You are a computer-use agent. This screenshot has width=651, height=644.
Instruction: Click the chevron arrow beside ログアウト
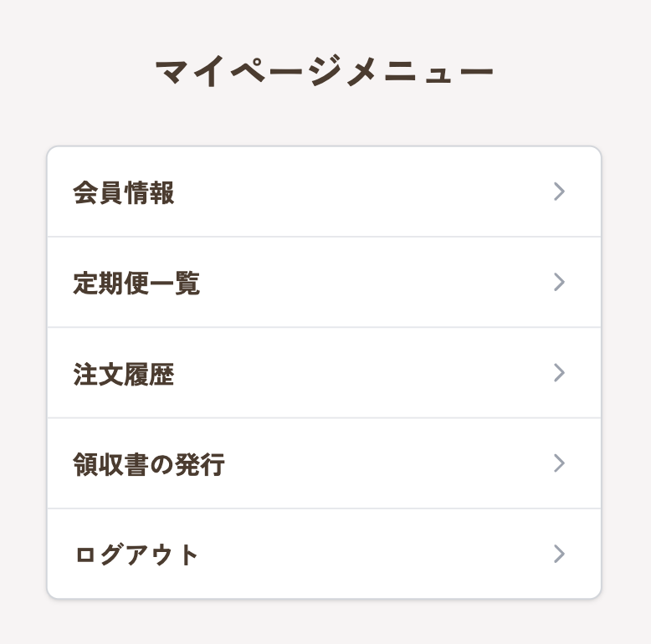560,554
